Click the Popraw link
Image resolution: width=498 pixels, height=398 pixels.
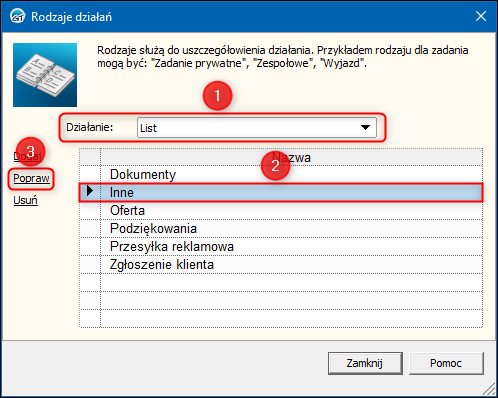pyautogui.click(x=31, y=178)
